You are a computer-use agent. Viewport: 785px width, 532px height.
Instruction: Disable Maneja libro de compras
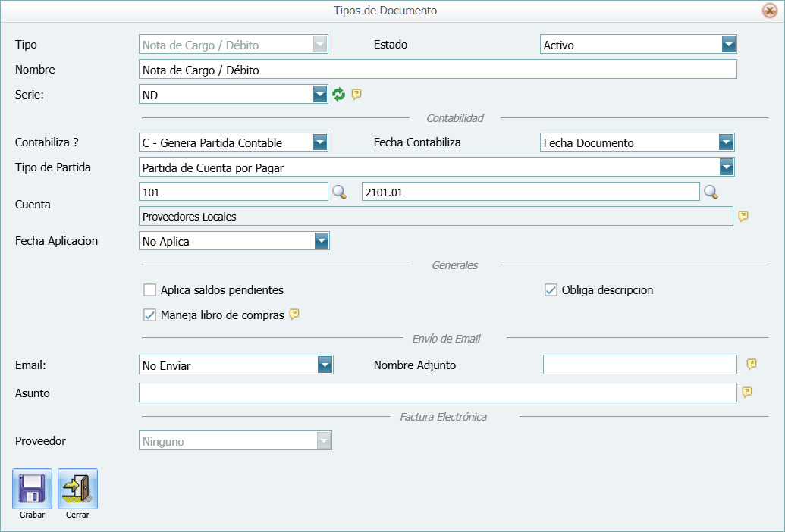click(149, 315)
